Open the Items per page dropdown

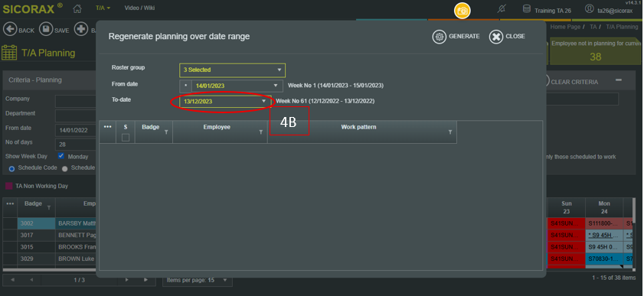pyautogui.click(x=198, y=281)
